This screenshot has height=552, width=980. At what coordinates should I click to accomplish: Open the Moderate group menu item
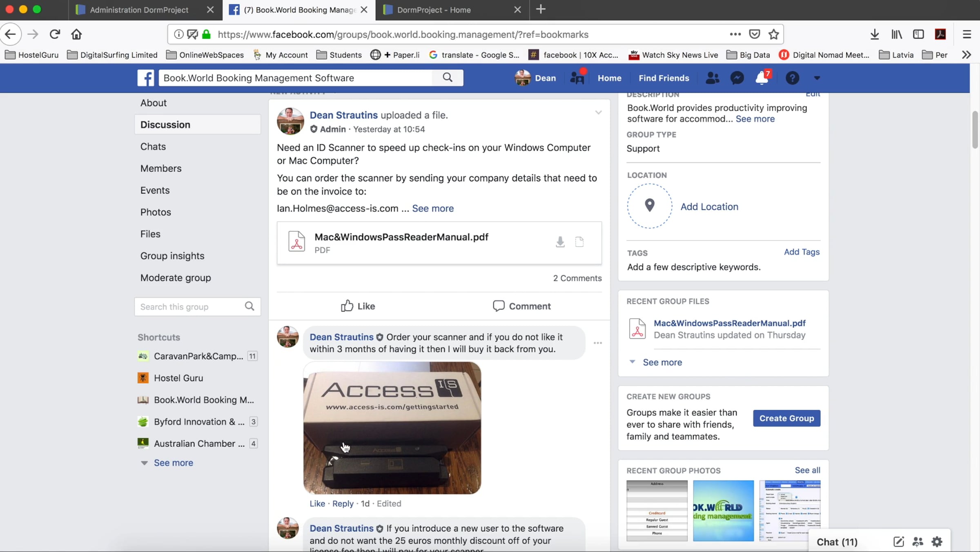(176, 277)
